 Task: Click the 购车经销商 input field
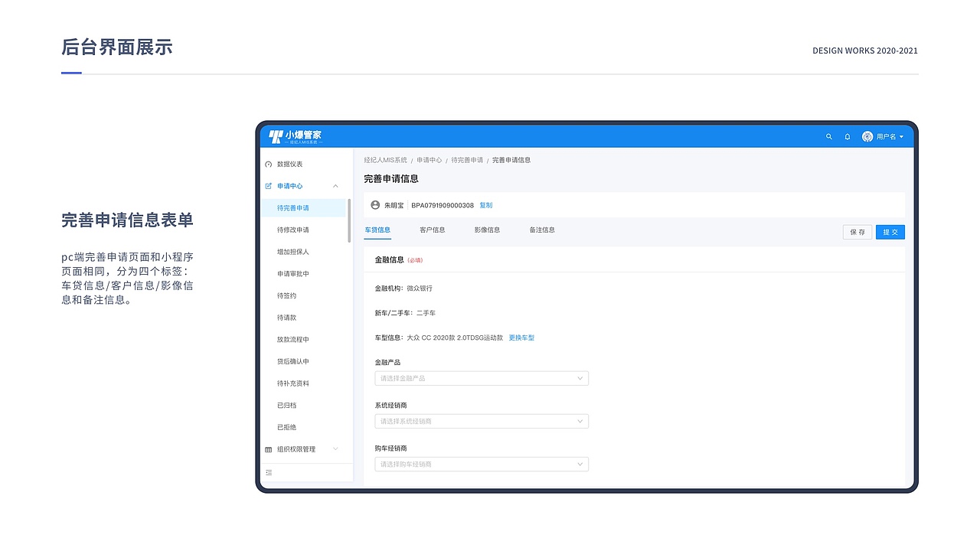tap(481, 464)
